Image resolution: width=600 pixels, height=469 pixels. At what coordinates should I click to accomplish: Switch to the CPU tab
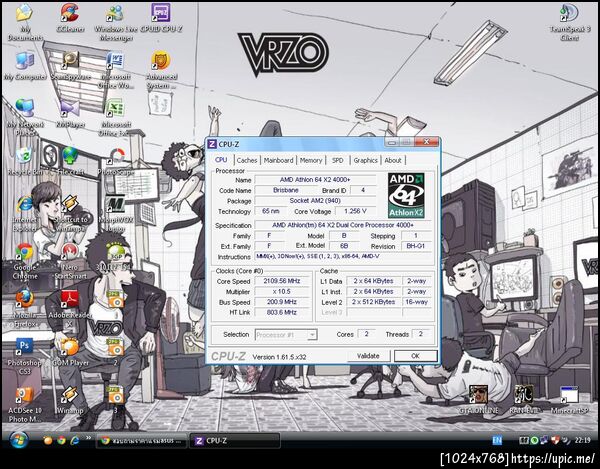pyautogui.click(x=221, y=160)
